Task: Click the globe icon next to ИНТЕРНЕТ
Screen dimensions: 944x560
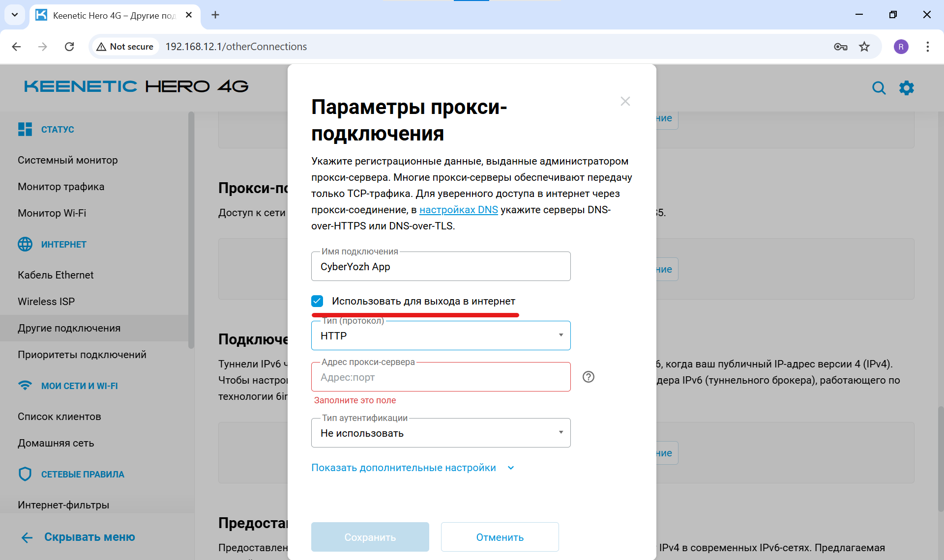Action: tap(25, 244)
